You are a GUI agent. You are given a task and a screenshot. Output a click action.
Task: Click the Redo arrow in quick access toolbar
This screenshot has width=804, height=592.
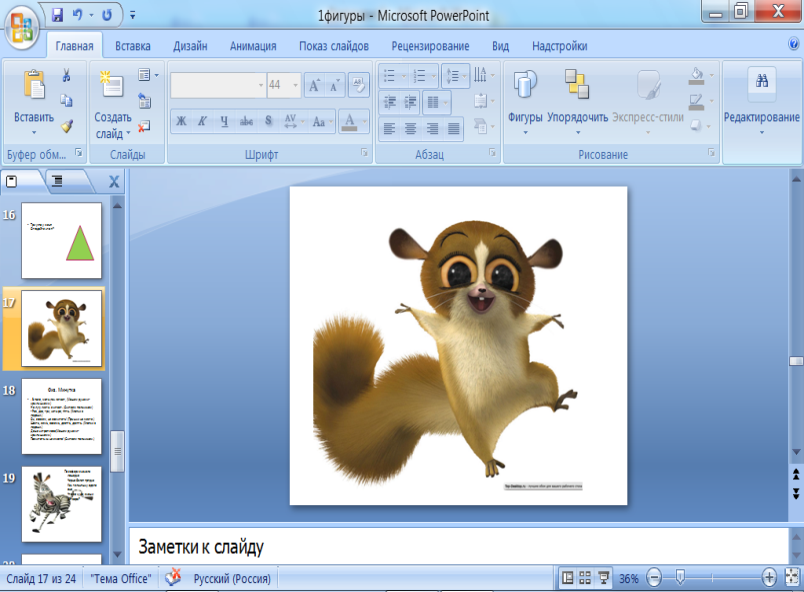pos(107,14)
